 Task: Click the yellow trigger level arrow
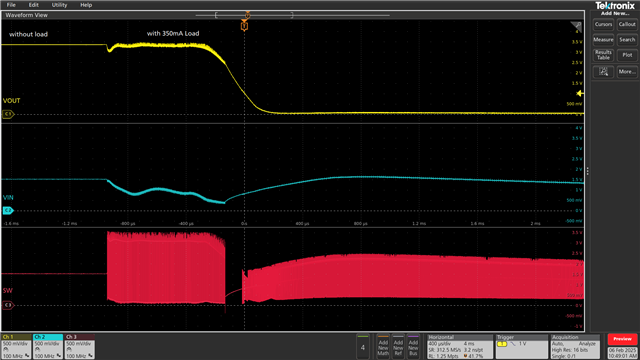click(580, 93)
